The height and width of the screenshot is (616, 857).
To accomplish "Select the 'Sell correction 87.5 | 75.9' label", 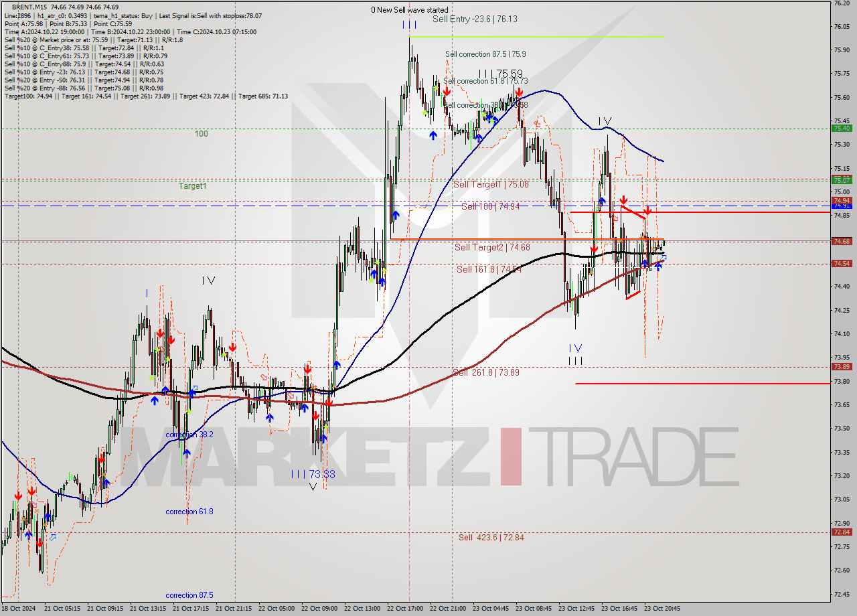I will coord(485,54).
